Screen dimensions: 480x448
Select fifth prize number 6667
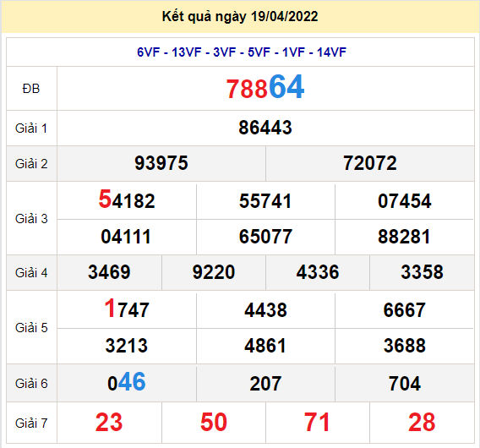[x=405, y=310]
